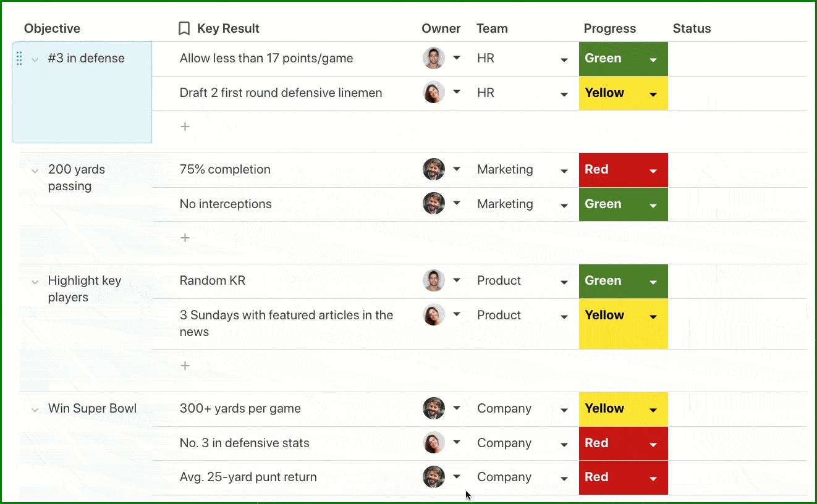Click owner avatar for 75% completion row

pos(434,169)
